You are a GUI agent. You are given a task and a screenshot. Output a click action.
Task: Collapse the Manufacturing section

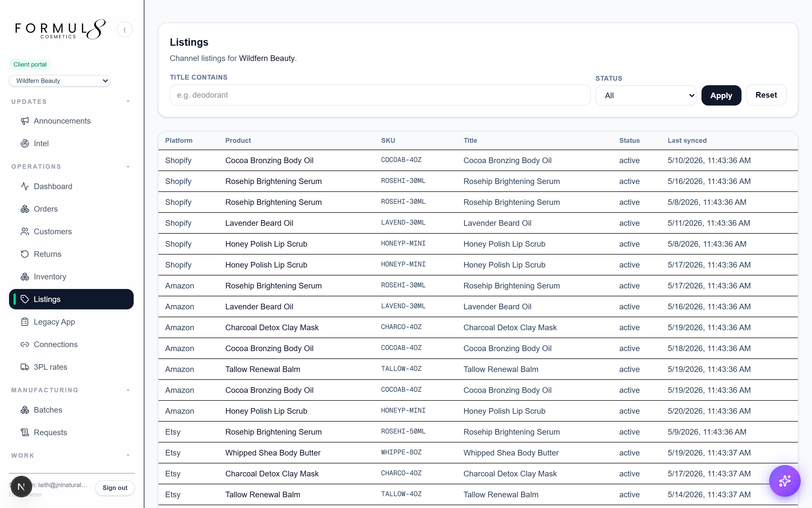[x=128, y=390]
